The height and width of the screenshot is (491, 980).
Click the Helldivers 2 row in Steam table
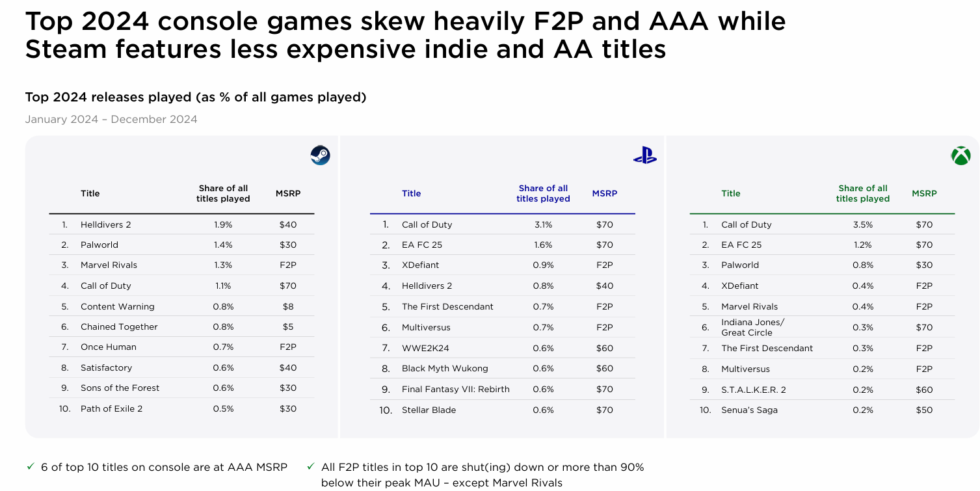point(181,224)
